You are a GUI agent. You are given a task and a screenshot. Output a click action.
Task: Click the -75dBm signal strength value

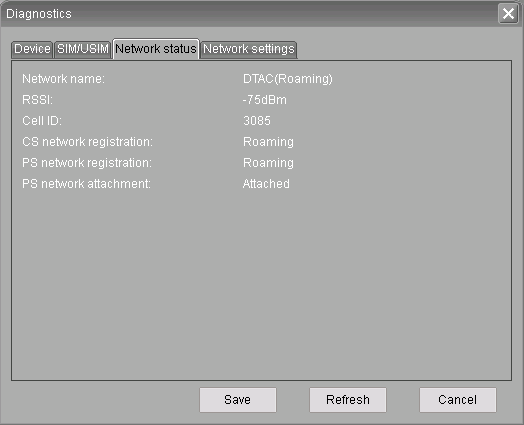click(x=265, y=100)
